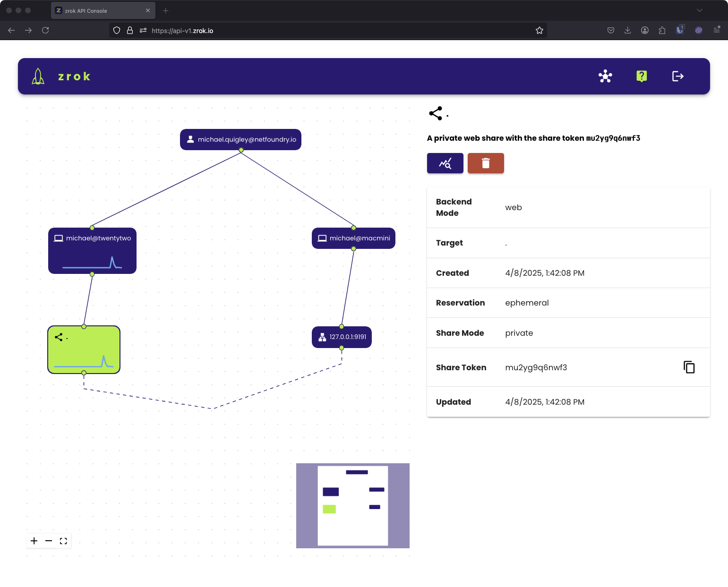
Task: Select the 127.0.0.1:9191 access node
Action: (342, 337)
